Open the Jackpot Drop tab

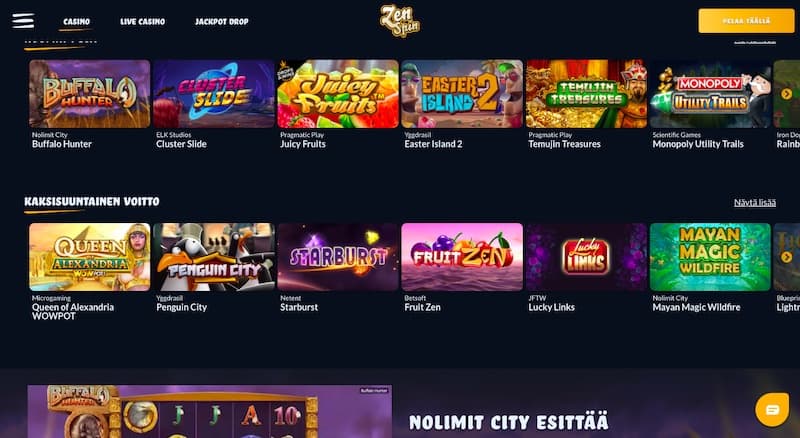pos(221,21)
